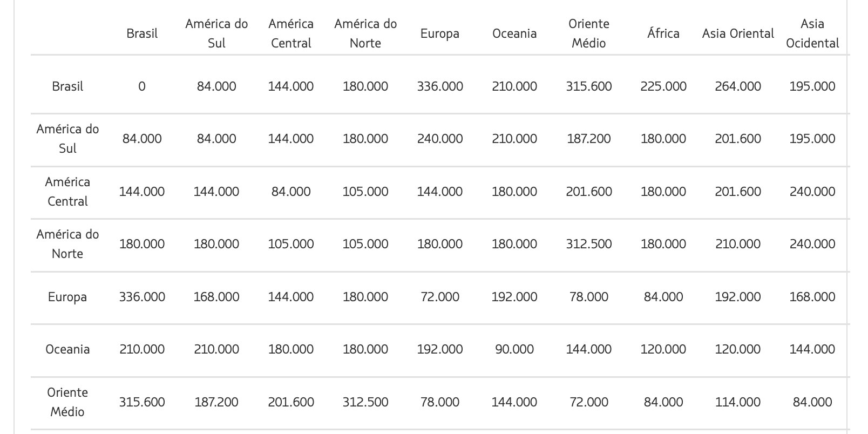Select the 225.000 cell under África

tap(663, 86)
